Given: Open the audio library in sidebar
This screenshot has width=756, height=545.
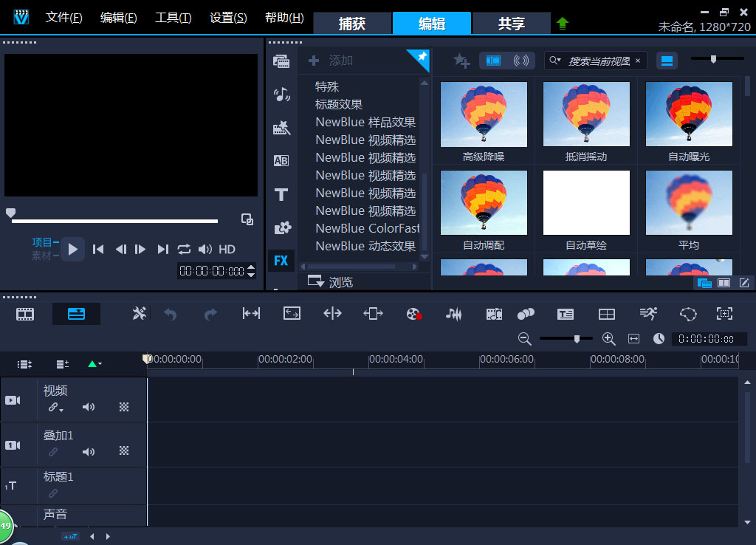Looking at the screenshot, I should [281, 94].
